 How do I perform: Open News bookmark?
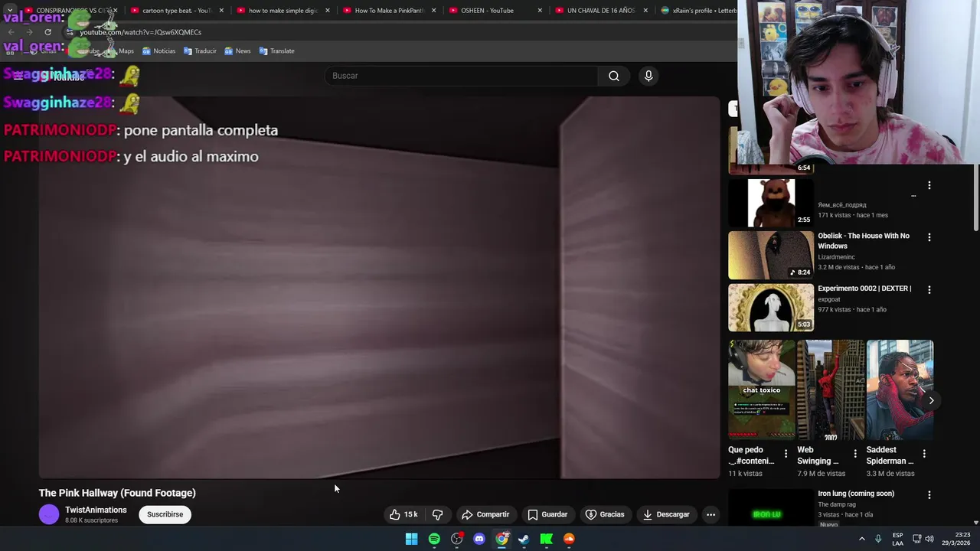(x=237, y=51)
